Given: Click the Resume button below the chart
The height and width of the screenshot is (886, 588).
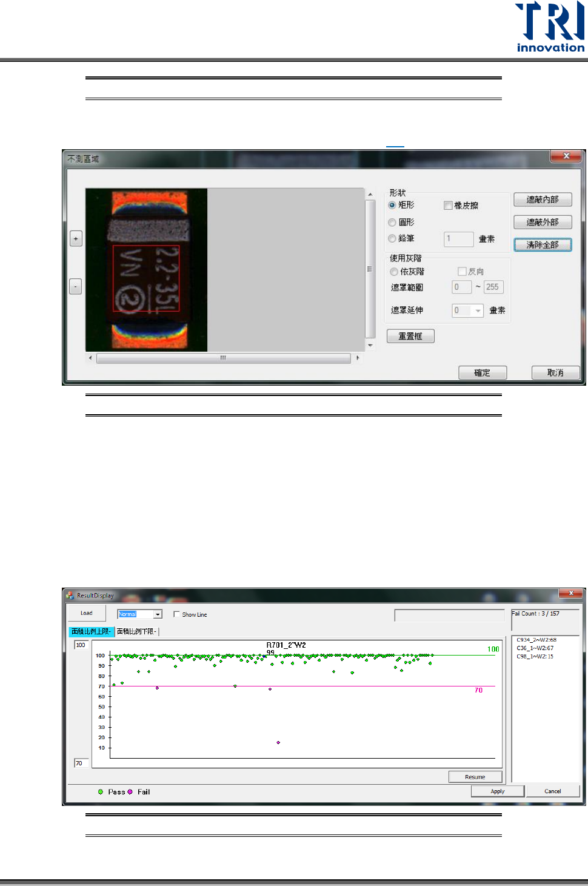Looking at the screenshot, I should pos(475,777).
